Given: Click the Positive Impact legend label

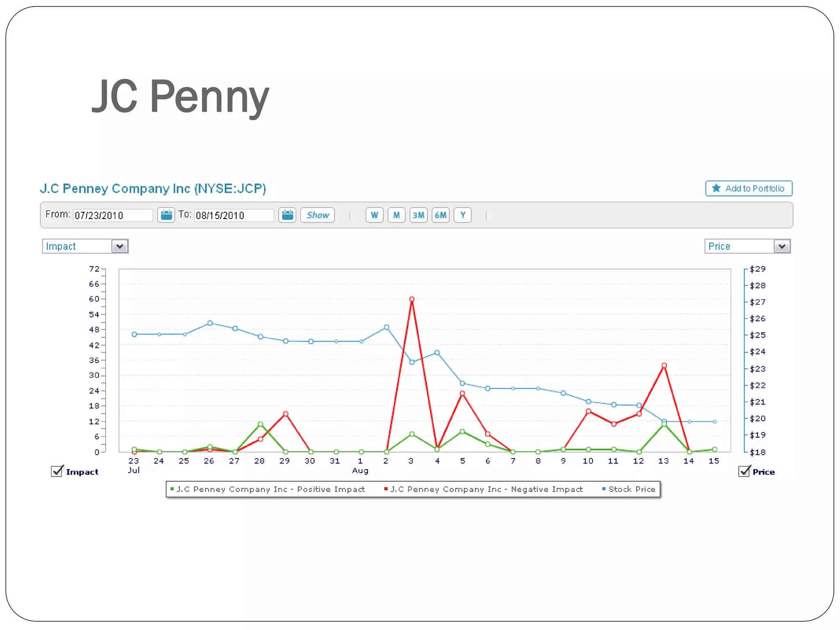Looking at the screenshot, I should coord(271,489).
